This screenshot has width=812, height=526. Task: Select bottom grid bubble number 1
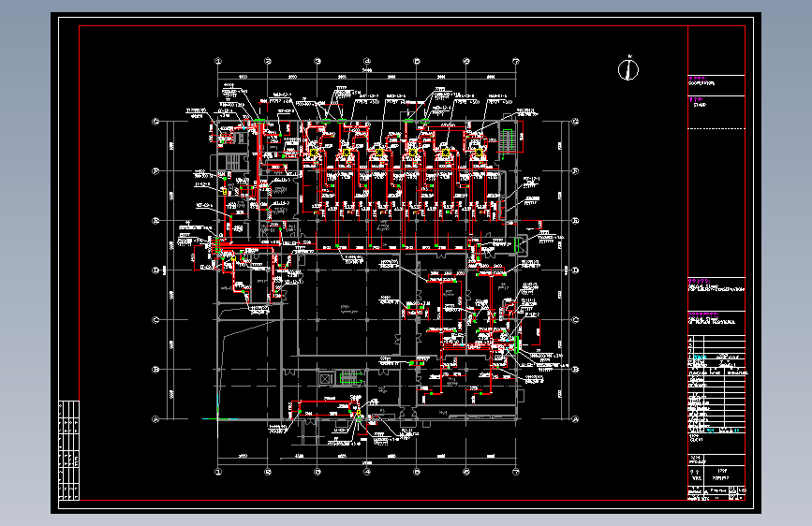[x=218, y=472]
